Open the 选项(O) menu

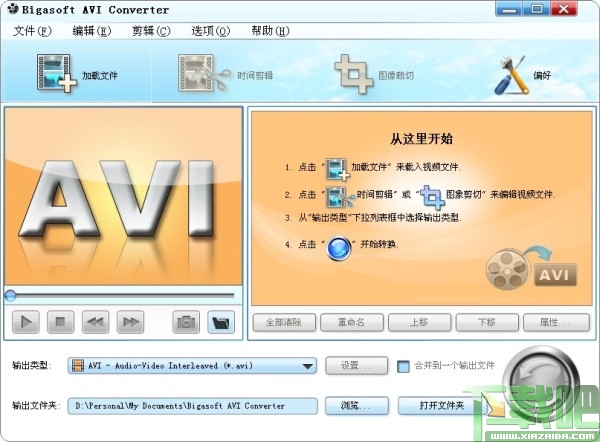click(211, 31)
